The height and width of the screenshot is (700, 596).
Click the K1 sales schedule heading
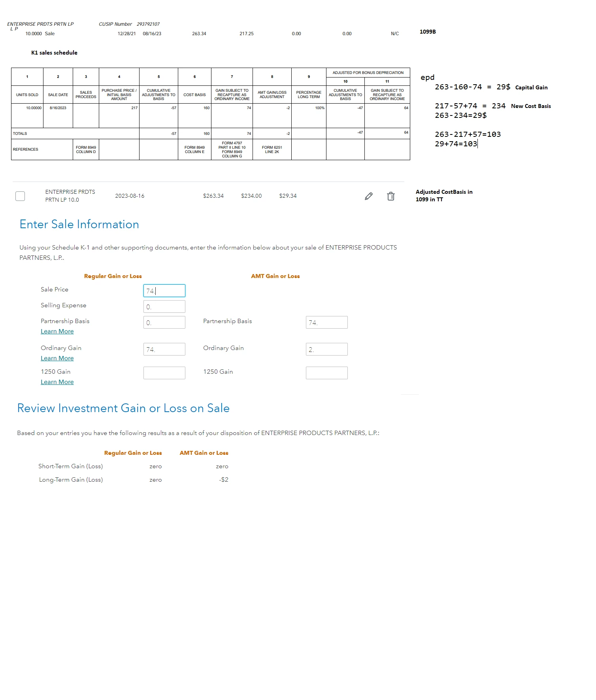point(54,53)
